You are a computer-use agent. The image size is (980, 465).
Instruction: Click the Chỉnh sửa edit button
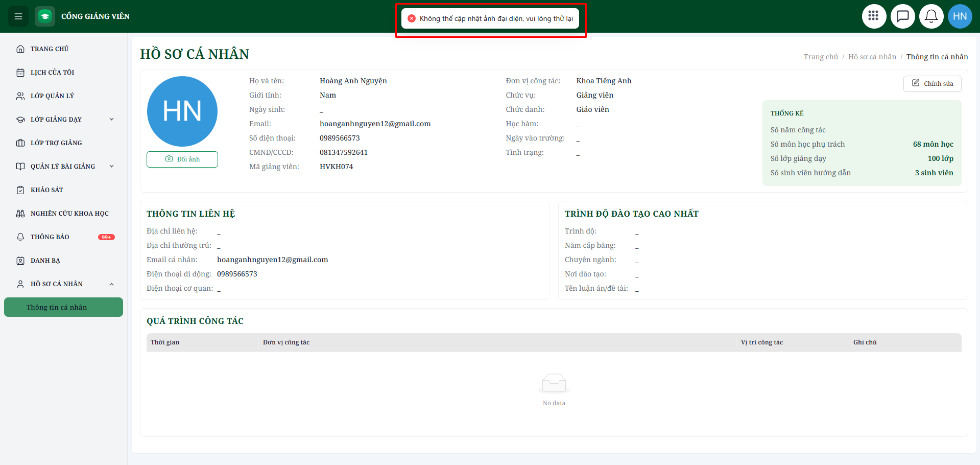(x=932, y=84)
